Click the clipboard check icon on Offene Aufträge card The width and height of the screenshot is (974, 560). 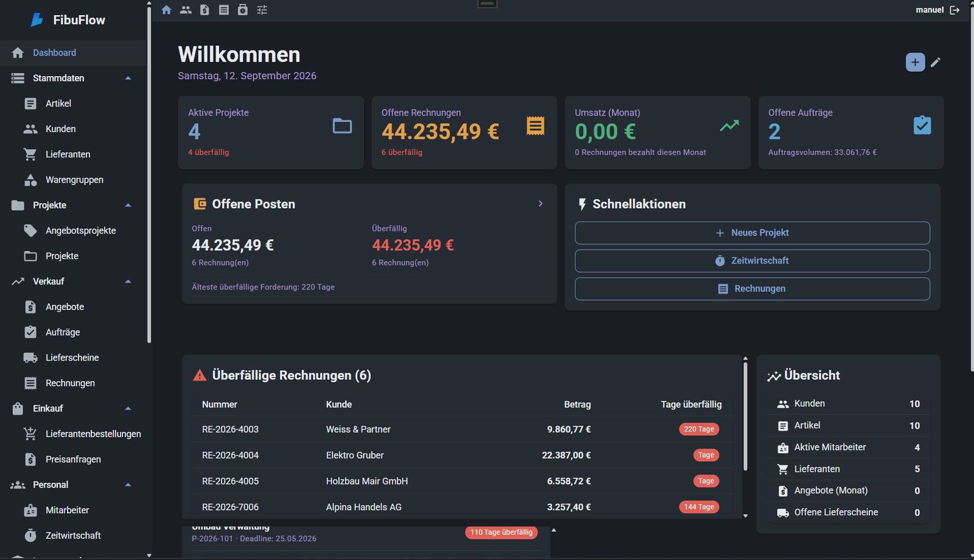click(922, 125)
